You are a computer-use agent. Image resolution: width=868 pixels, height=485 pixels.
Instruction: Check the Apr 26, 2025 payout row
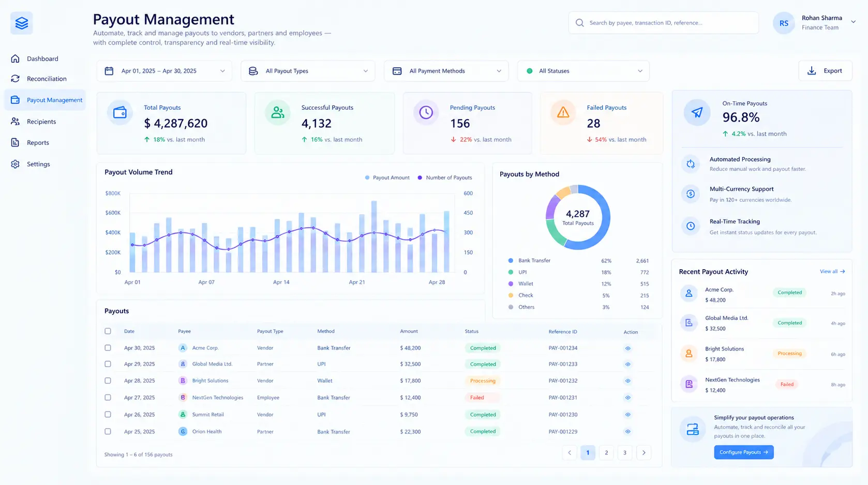click(x=108, y=415)
